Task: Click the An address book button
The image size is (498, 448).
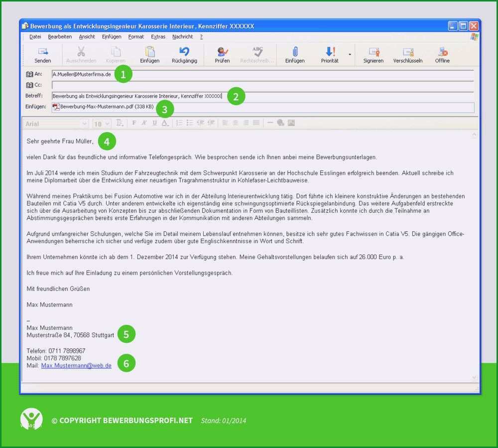Action: pos(29,74)
